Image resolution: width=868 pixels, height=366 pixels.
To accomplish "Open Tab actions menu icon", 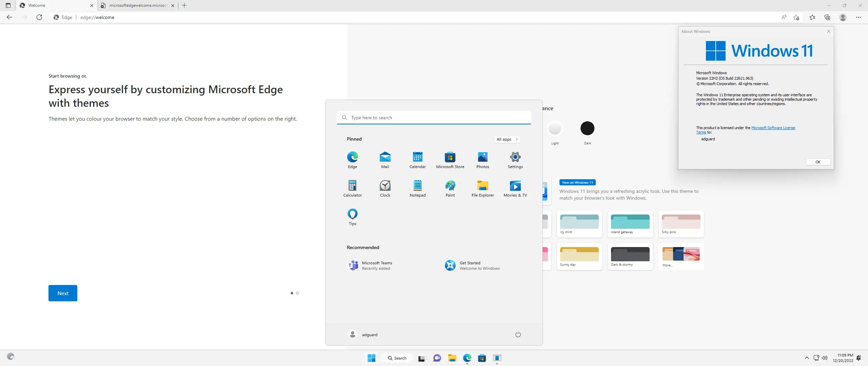I will (x=8, y=5).
